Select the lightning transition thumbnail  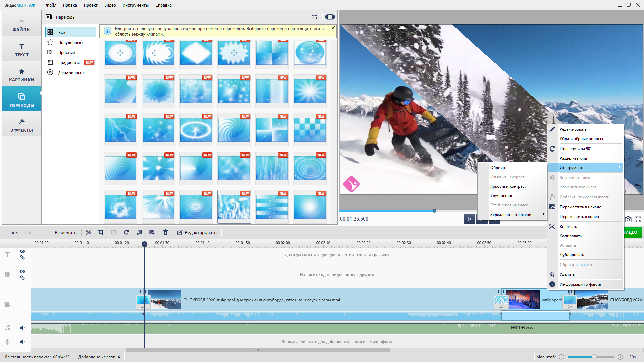click(x=120, y=129)
